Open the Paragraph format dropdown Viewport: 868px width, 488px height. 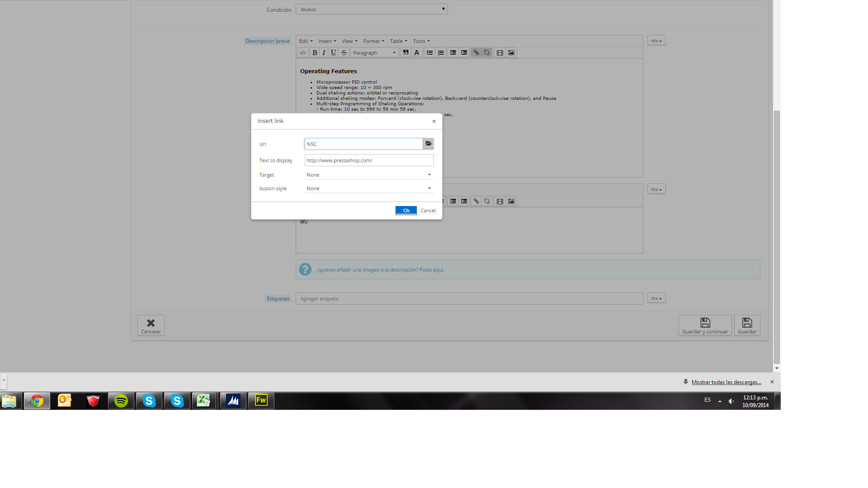[x=374, y=53]
